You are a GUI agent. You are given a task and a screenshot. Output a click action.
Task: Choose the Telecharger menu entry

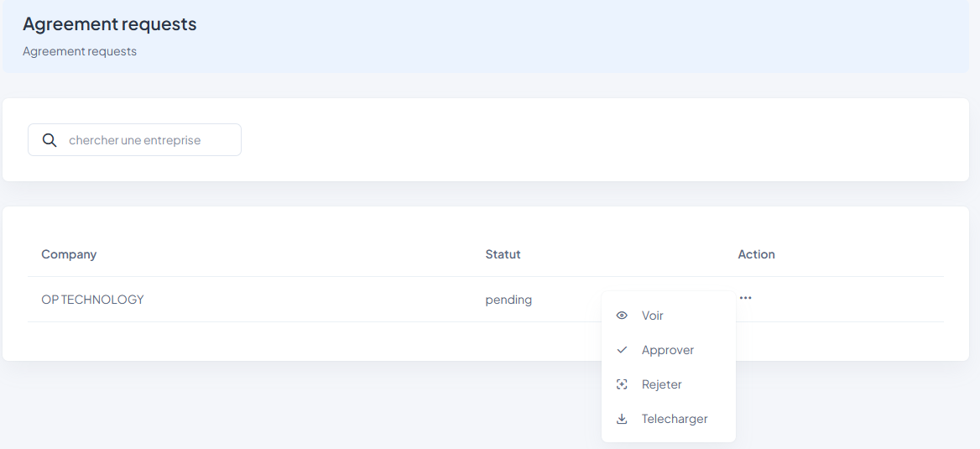point(674,419)
